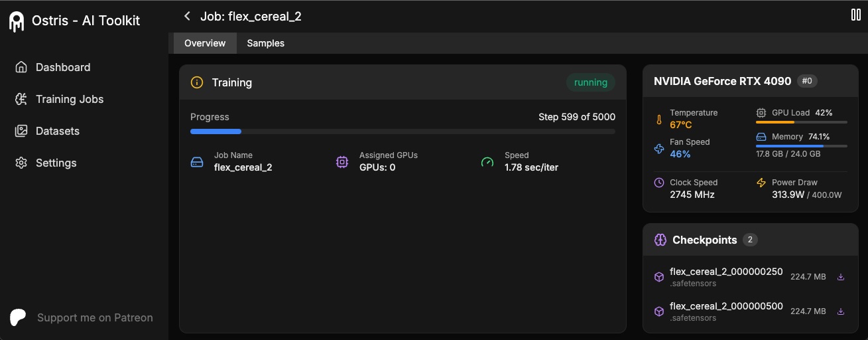Download the flex_cereal_2_000000250 checkpoint

pos(841,277)
